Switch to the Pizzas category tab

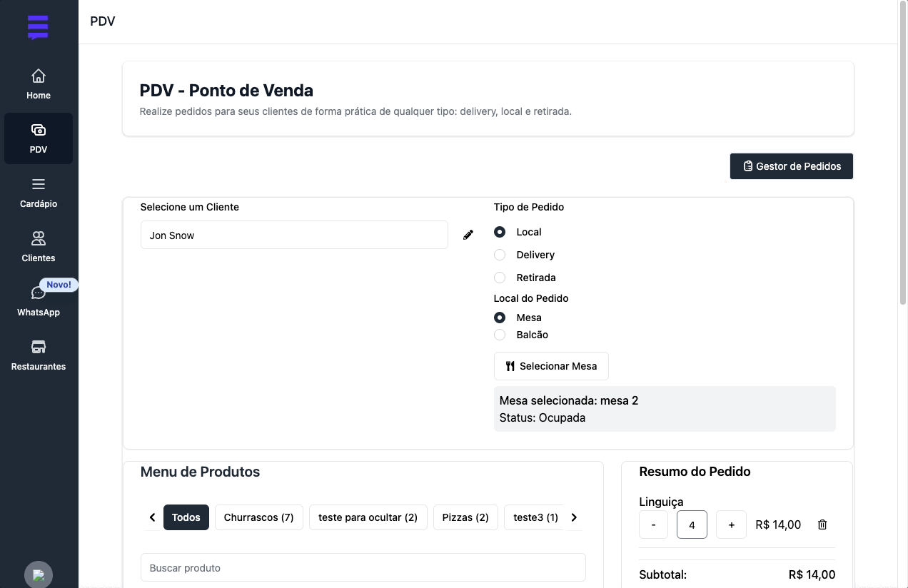pyautogui.click(x=465, y=517)
